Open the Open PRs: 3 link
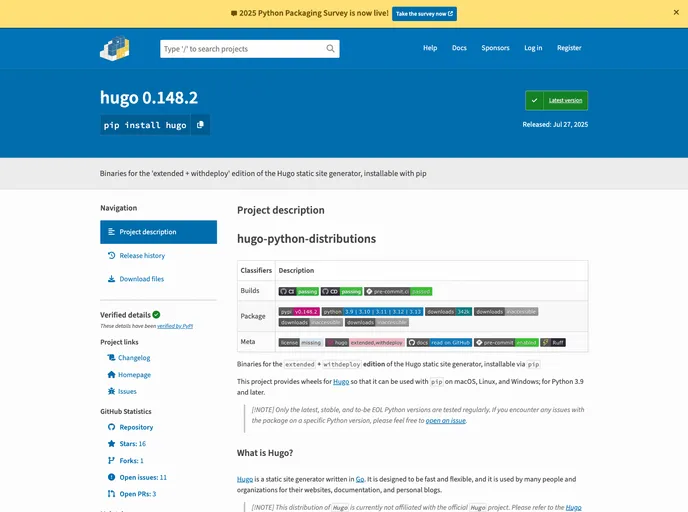 click(x=138, y=494)
